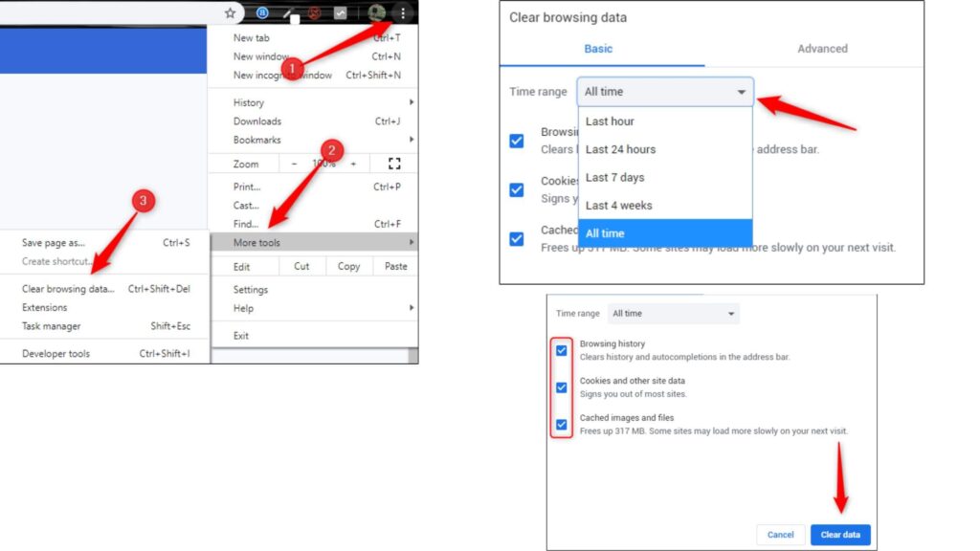This screenshot has width=980, height=551.
Task: Click the Clear data button
Action: [x=840, y=535]
